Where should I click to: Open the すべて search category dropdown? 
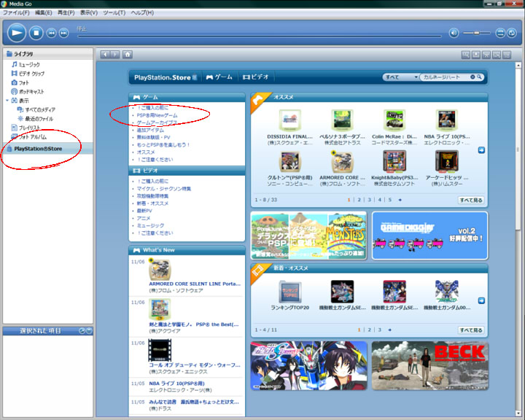pos(401,77)
